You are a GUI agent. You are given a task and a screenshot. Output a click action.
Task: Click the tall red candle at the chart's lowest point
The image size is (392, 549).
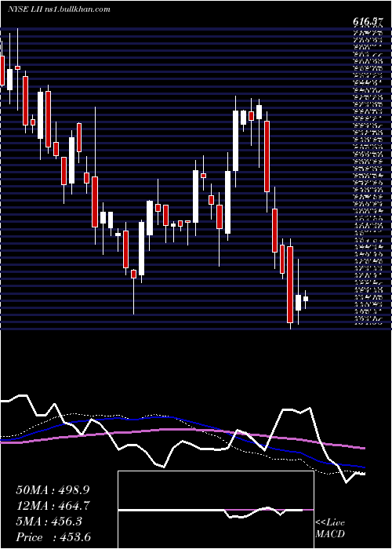(x=290, y=285)
